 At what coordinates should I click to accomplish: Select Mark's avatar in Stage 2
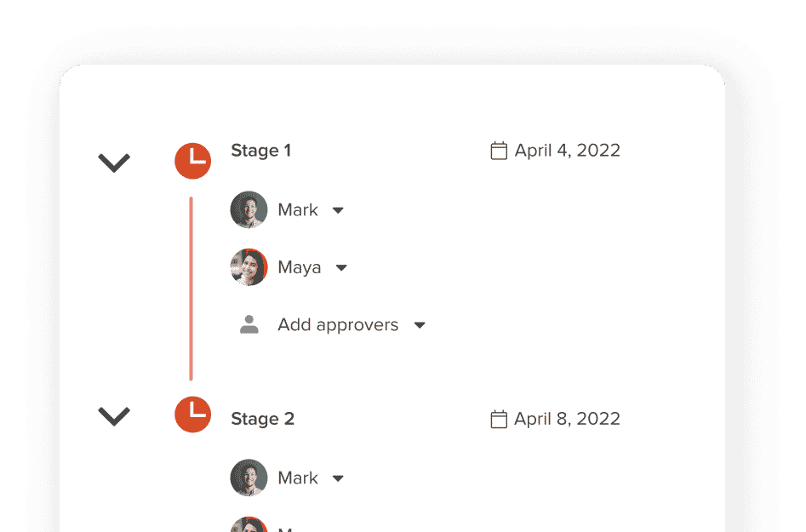click(249, 478)
